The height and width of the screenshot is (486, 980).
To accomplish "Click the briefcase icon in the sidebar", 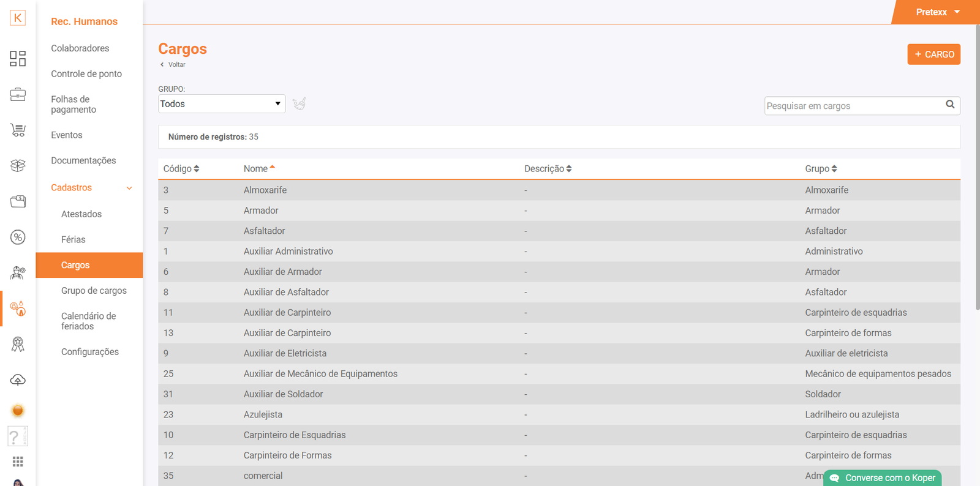I will [18, 94].
